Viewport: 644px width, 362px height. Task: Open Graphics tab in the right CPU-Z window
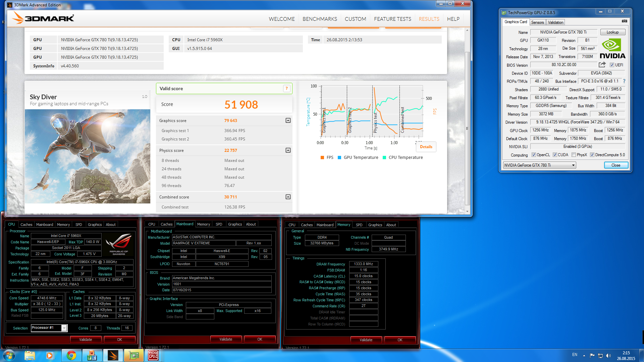pos(375,225)
